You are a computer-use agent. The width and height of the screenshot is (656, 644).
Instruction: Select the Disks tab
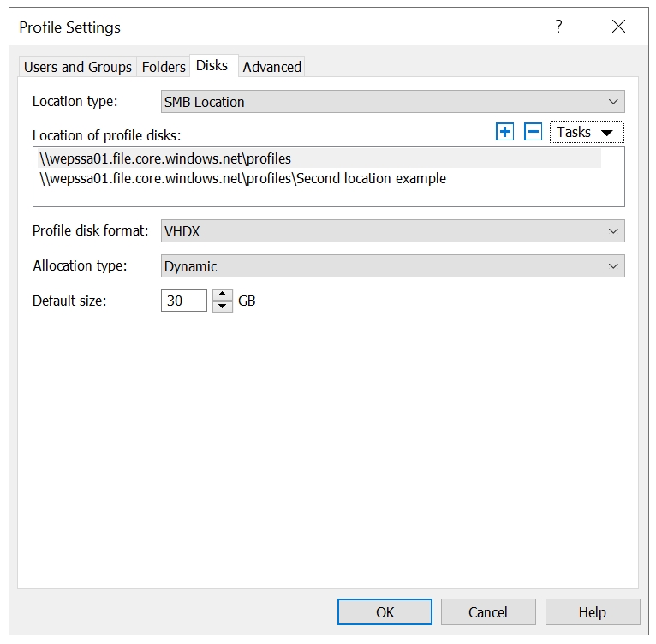(x=212, y=66)
